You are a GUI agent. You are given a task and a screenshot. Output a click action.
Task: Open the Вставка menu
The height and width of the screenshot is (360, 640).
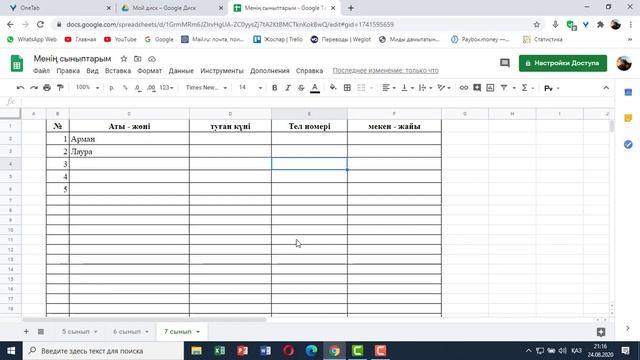pyautogui.click(x=118, y=71)
